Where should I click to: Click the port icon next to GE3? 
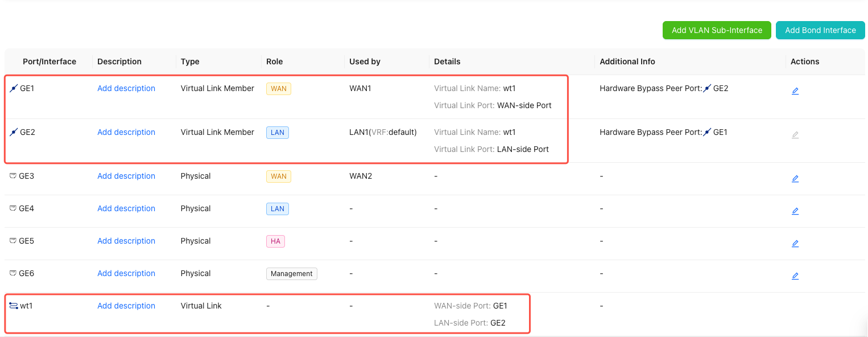click(13, 176)
